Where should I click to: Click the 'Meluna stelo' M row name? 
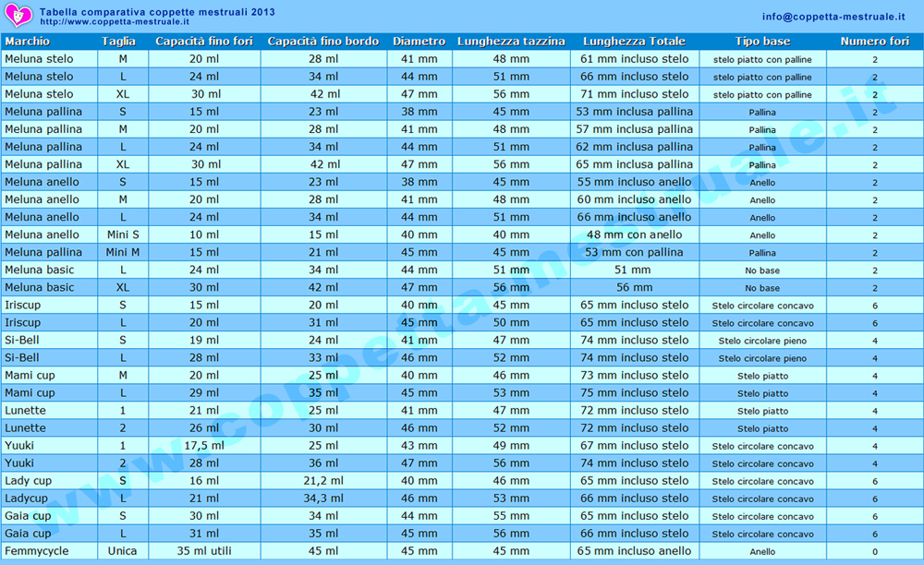(x=39, y=59)
